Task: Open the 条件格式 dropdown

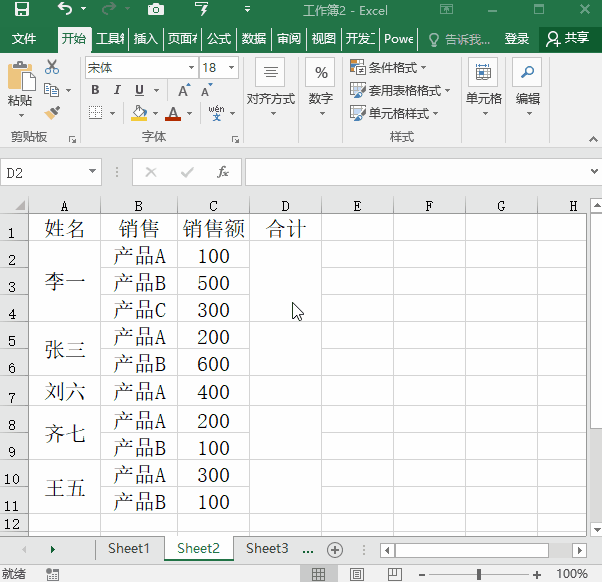Action: coord(388,68)
